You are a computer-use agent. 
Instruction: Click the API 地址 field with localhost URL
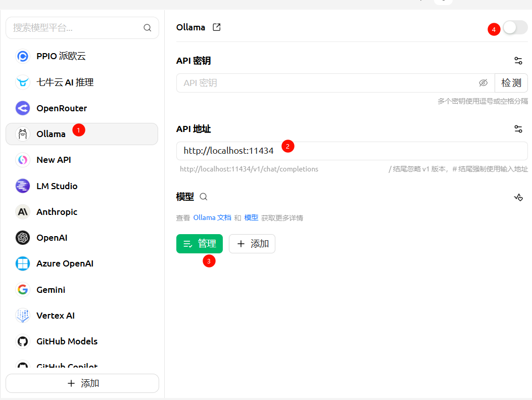point(352,151)
